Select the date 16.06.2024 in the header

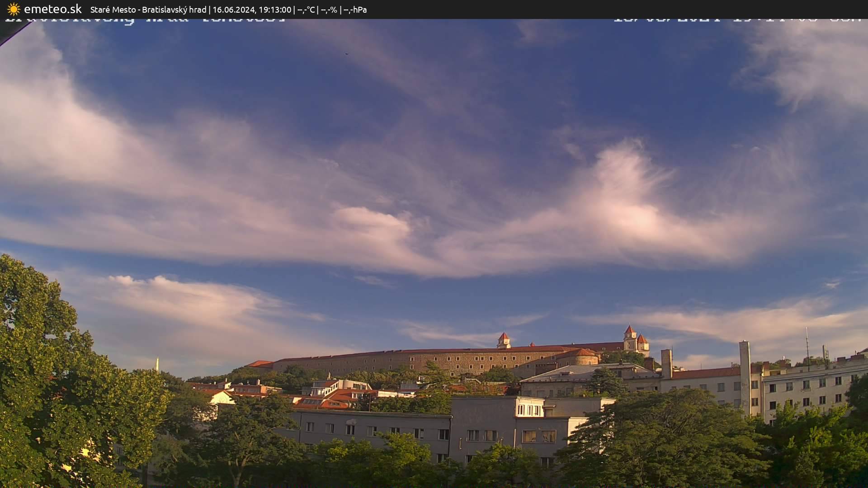(235, 9)
